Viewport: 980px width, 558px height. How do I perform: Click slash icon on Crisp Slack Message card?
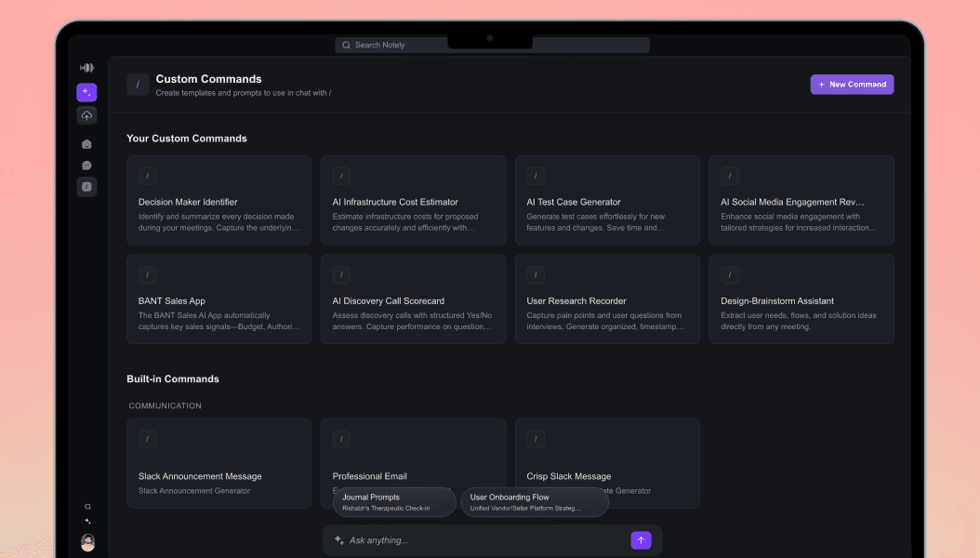[x=536, y=439]
